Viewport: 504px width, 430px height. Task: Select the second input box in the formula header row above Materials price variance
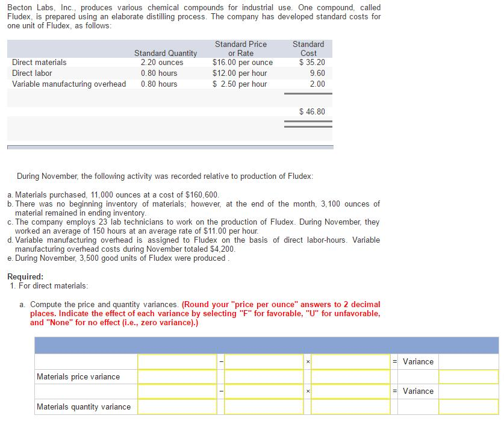(x=264, y=361)
